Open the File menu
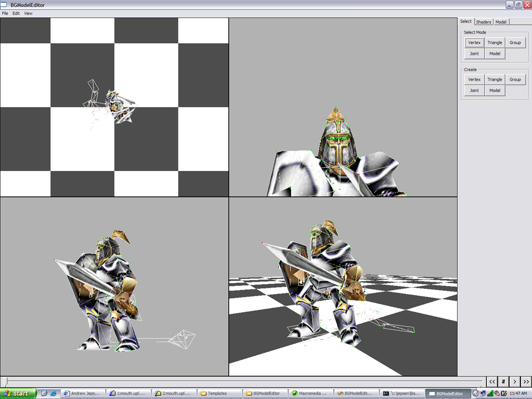This screenshot has height=399, width=532. click(5, 14)
